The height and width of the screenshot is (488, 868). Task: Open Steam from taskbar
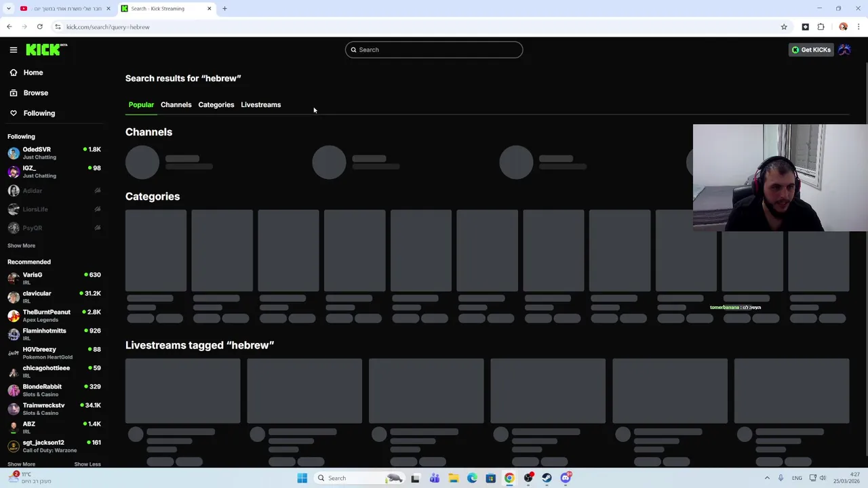[x=547, y=478]
